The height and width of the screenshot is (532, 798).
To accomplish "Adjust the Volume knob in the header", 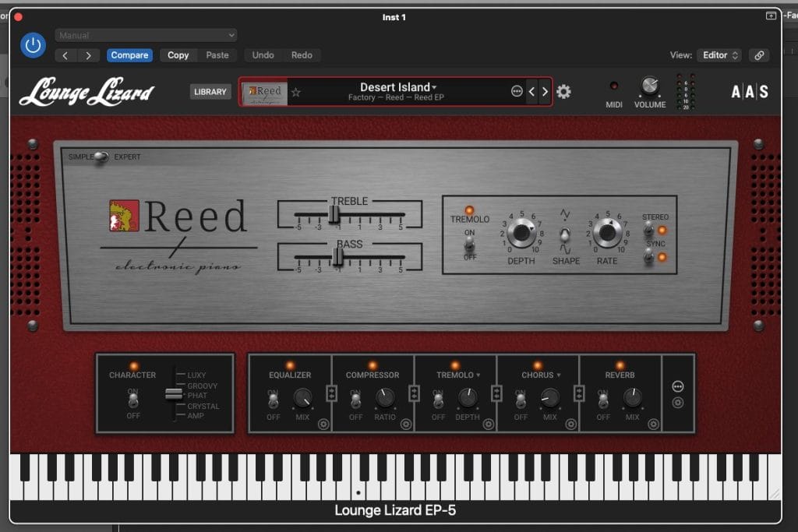I will [x=649, y=86].
